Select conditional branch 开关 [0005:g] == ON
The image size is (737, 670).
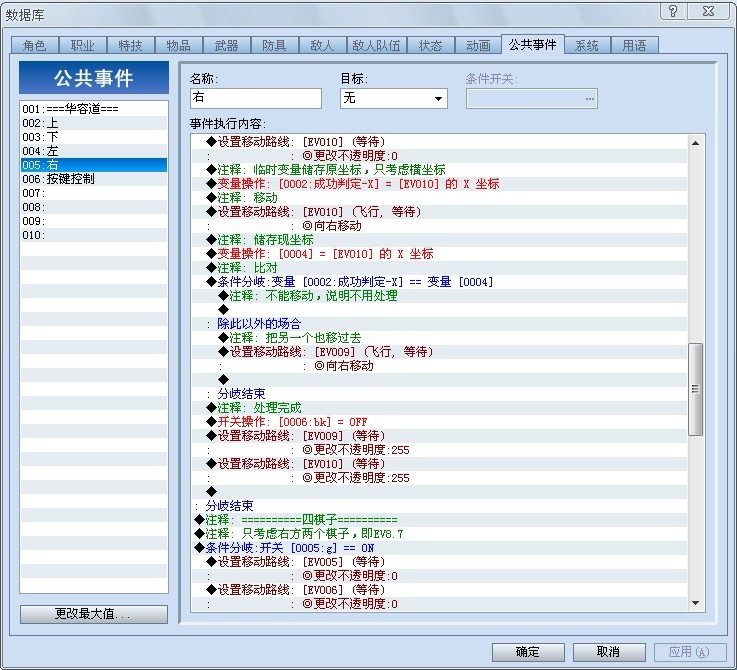click(x=439, y=548)
